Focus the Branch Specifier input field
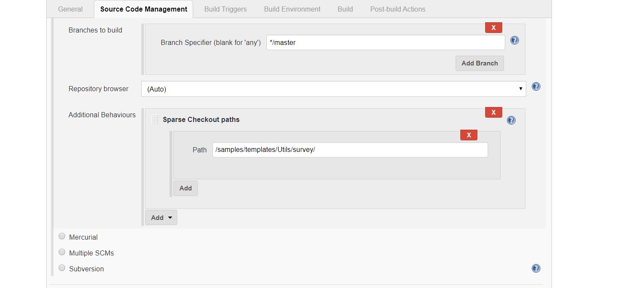The image size is (644, 288). click(x=385, y=42)
